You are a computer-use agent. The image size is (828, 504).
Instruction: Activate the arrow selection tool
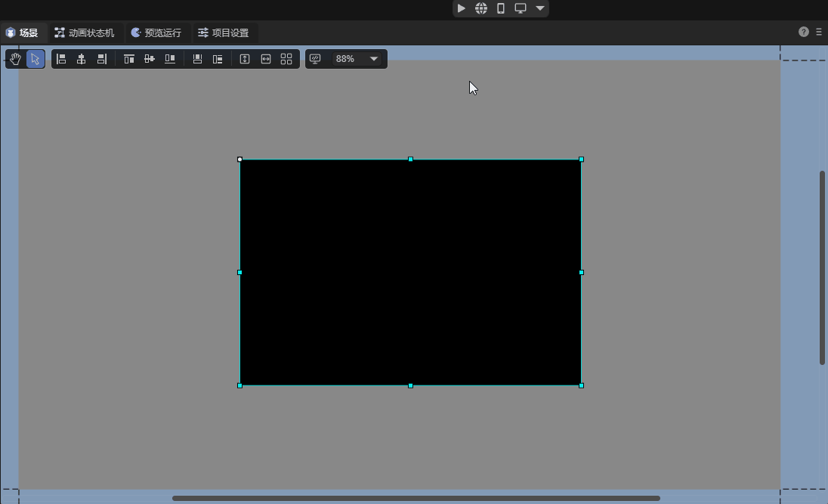[36, 59]
